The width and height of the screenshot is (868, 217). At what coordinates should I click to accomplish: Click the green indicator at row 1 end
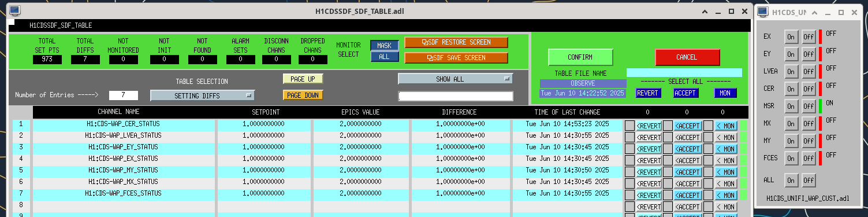[743, 125]
